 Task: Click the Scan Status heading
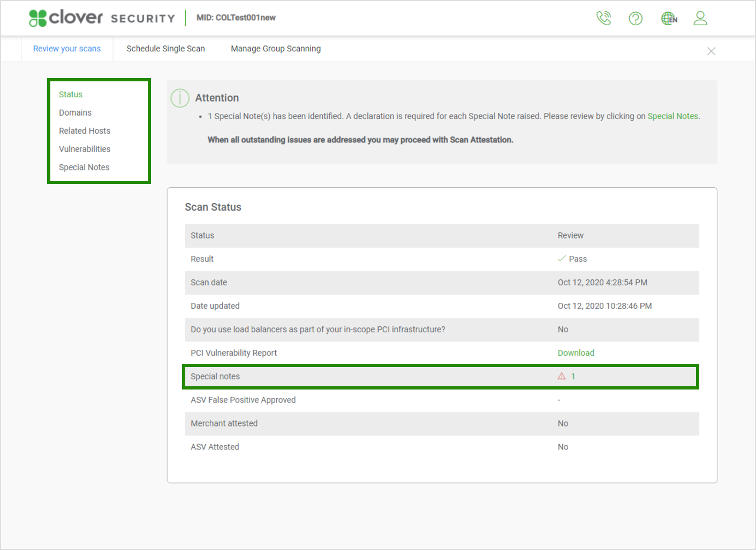pos(213,207)
